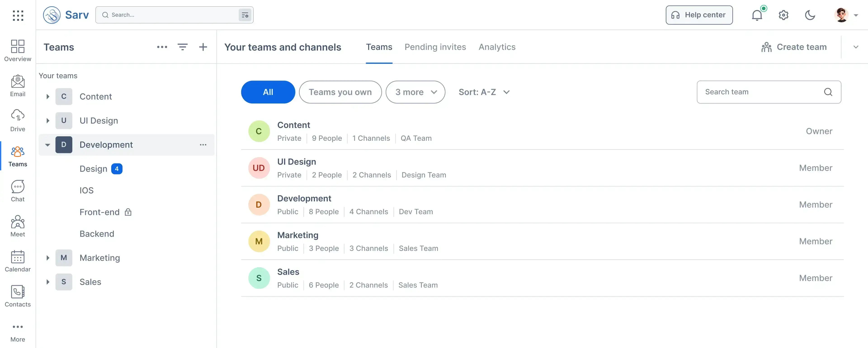This screenshot has width=868, height=348.
Task: Enable the Teams you own filter
Action: point(340,92)
